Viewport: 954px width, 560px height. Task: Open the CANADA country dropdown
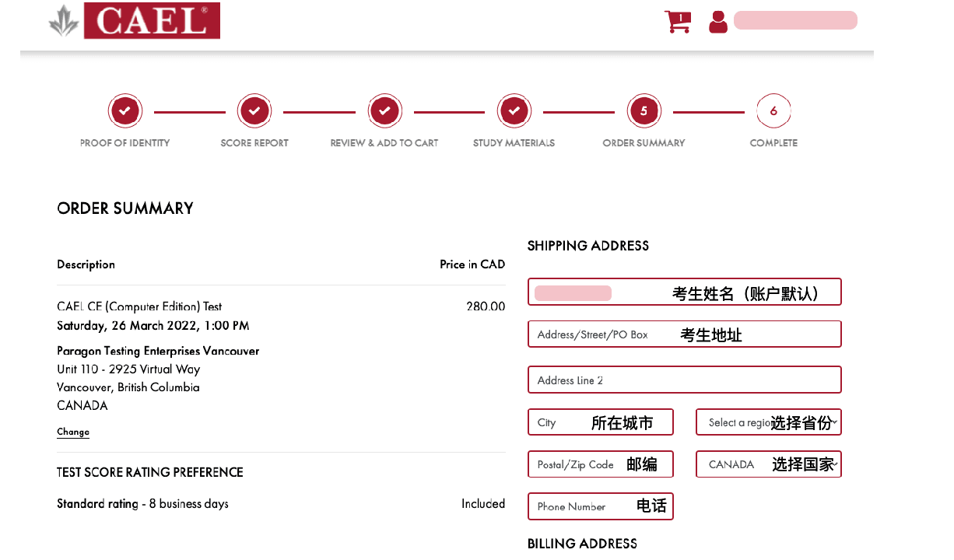[x=769, y=464]
